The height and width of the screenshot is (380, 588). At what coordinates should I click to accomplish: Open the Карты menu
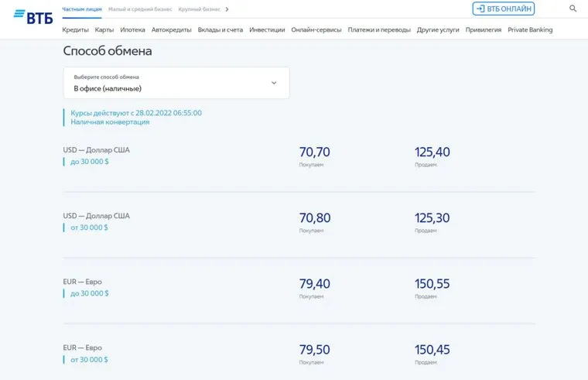104,29
